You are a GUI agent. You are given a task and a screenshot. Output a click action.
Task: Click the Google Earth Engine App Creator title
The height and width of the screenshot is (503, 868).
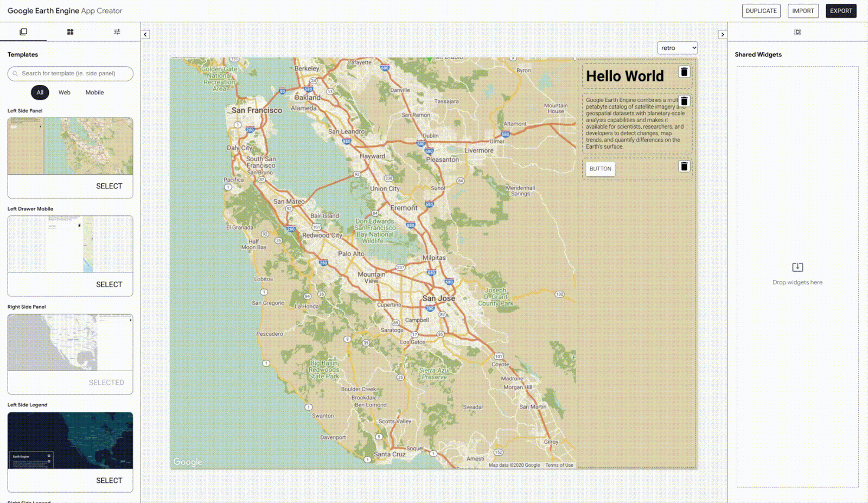point(65,11)
